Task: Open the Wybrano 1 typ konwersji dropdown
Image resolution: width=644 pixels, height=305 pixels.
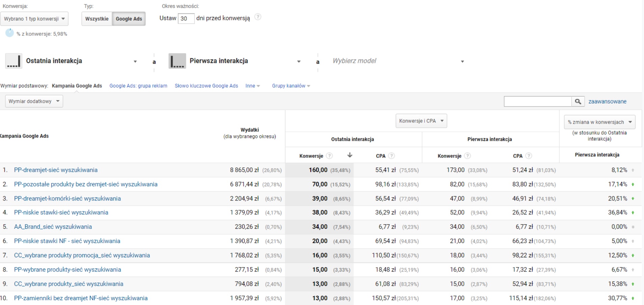Action: pos(34,19)
